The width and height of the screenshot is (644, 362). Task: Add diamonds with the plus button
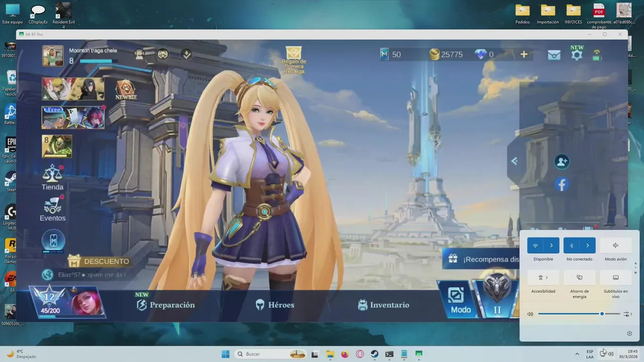(524, 54)
